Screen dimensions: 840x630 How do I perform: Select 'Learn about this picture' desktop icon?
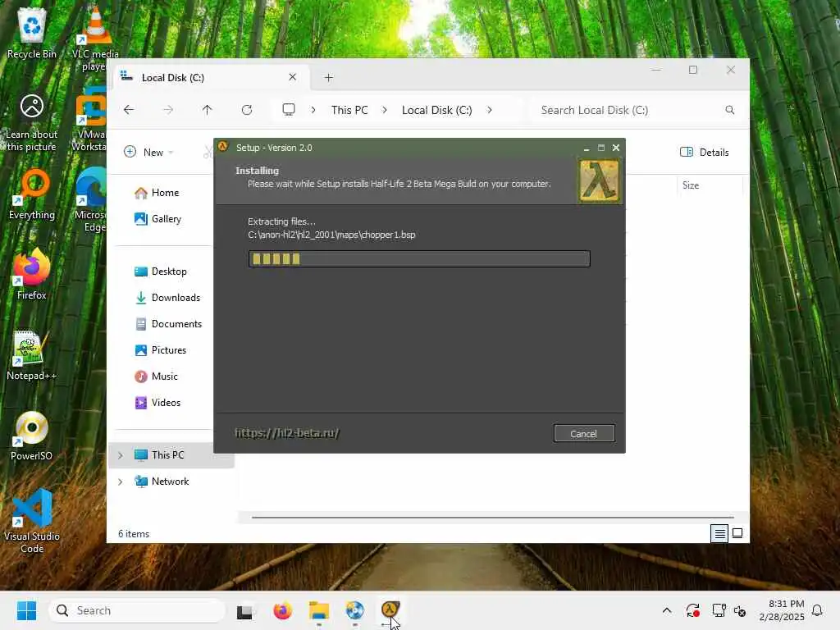click(x=32, y=123)
